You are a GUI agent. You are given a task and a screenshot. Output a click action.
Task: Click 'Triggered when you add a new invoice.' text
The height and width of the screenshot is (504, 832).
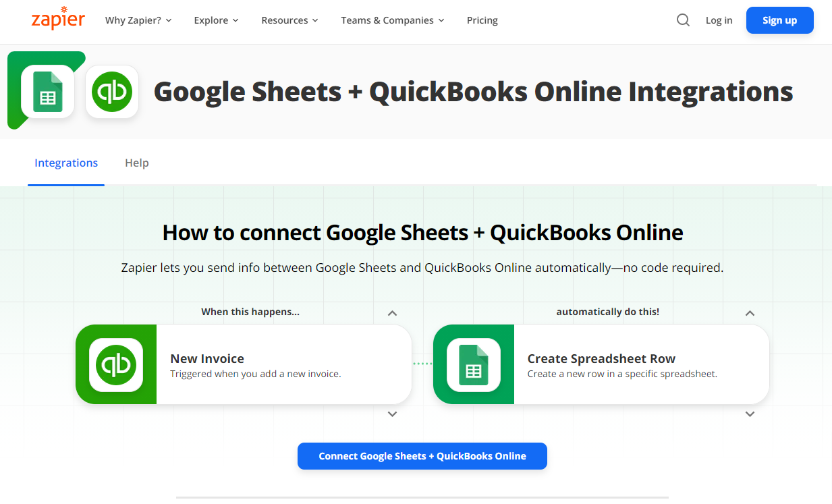256,374
